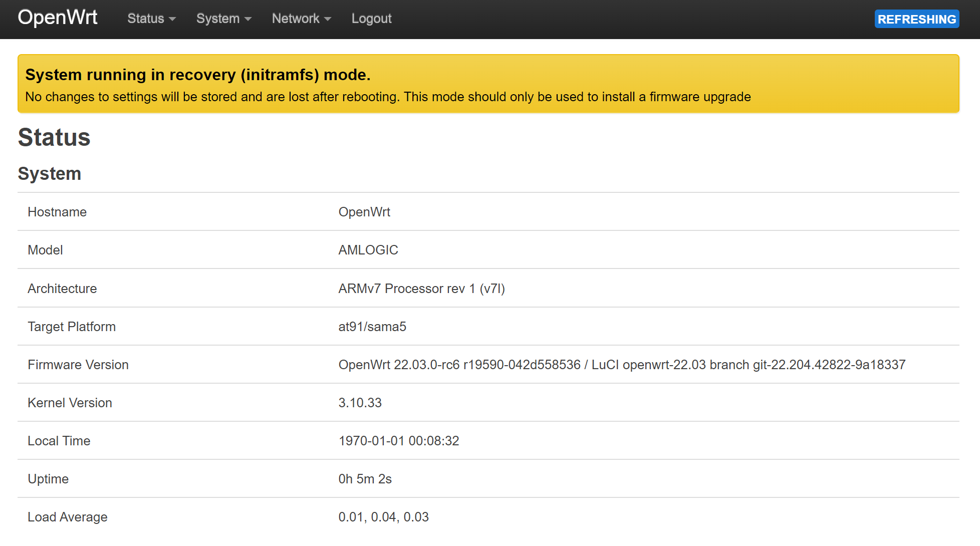Click the Model value AMLOGIC
Viewport: 980px width, 546px height.
tap(368, 250)
